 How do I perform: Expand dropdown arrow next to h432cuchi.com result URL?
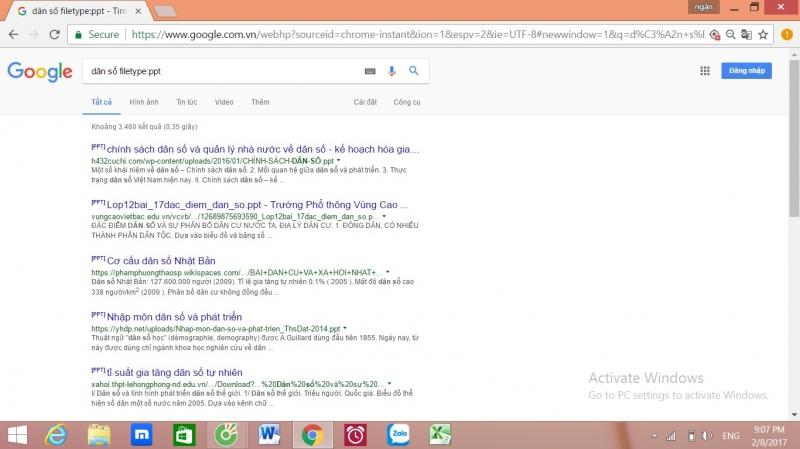[340, 160]
